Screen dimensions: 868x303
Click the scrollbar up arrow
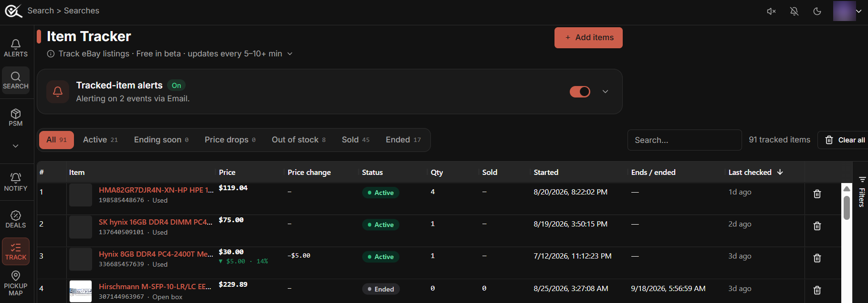click(x=847, y=189)
